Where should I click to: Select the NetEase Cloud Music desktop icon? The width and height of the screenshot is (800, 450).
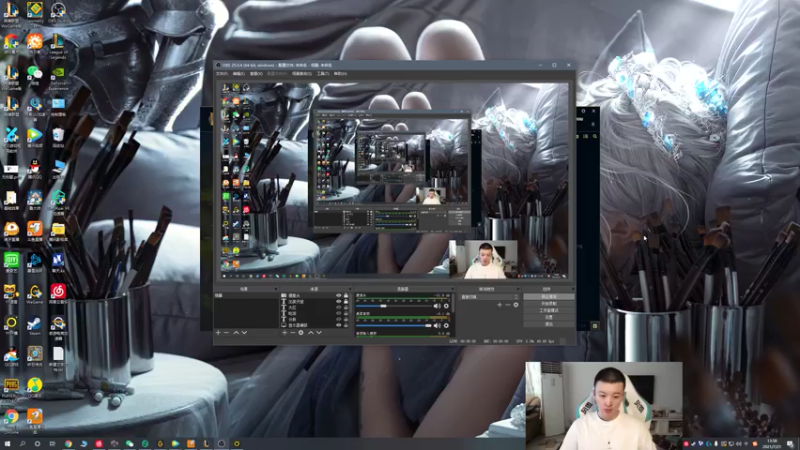pyautogui.click(x=58, y=294)
